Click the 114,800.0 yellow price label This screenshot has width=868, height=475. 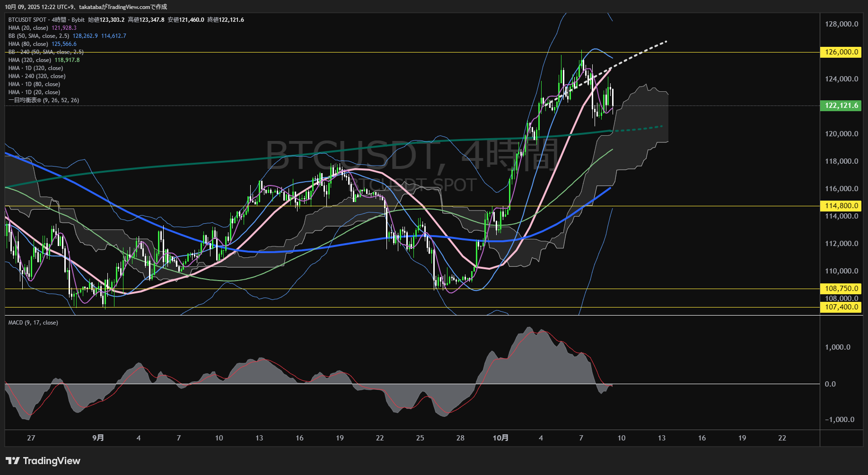[x=841, y=206]
